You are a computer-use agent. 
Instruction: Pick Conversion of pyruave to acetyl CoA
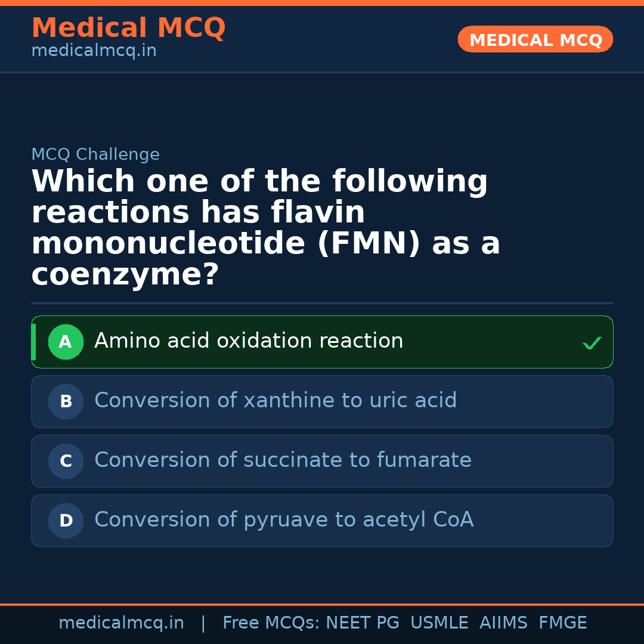pyautogui.click(x=284, y=520)
